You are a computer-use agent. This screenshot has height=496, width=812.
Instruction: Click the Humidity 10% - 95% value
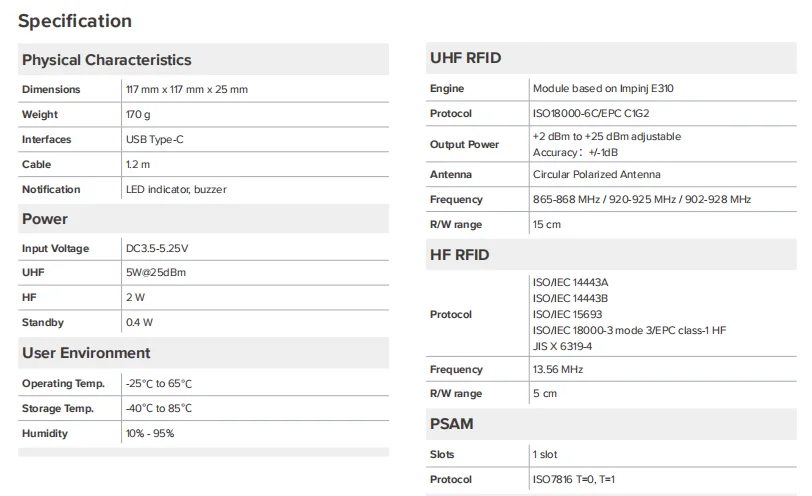[x=150, y=434]
